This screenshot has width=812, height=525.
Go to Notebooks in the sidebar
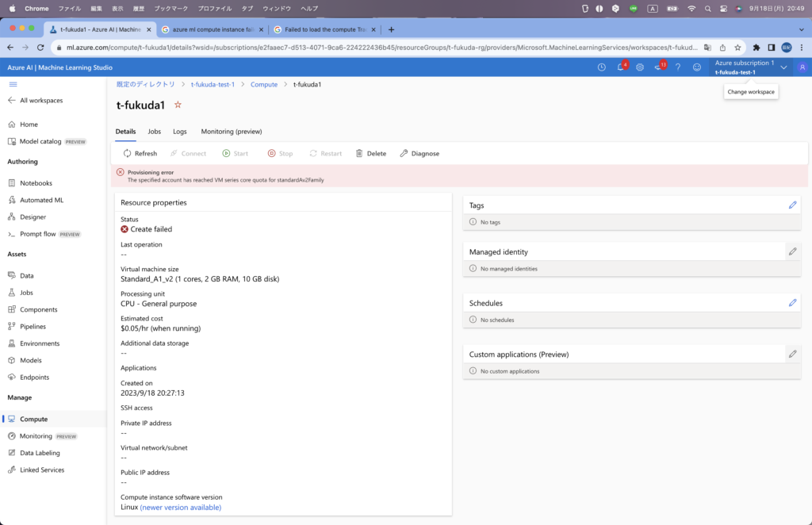(36, 183)
